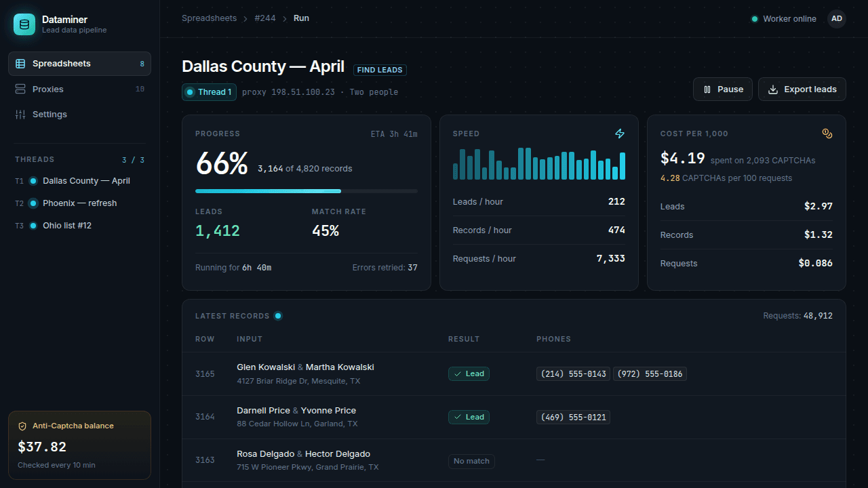Open the Proxies page
868x488 pixels.
pos(79,89)
